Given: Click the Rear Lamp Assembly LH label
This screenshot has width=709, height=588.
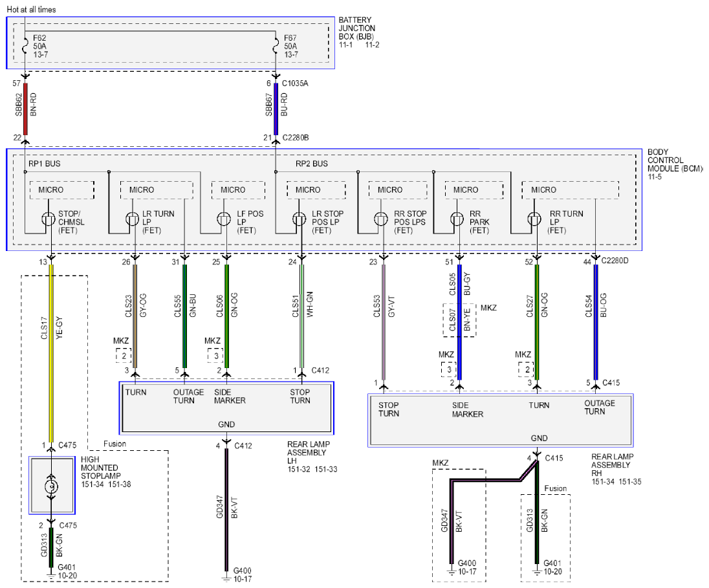Looking at the screenshot, I should tap(309, 452).
